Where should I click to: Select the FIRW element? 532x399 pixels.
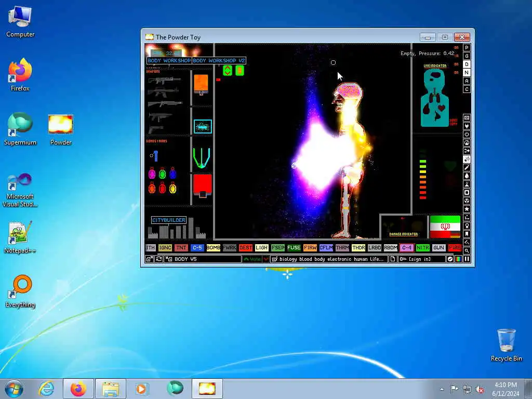pos(310,248)
